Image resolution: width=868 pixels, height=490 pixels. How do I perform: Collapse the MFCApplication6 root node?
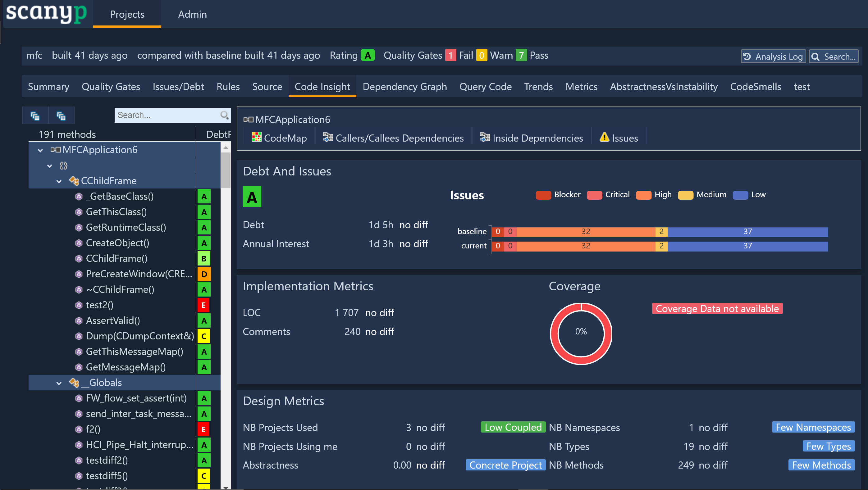(40, 150)
